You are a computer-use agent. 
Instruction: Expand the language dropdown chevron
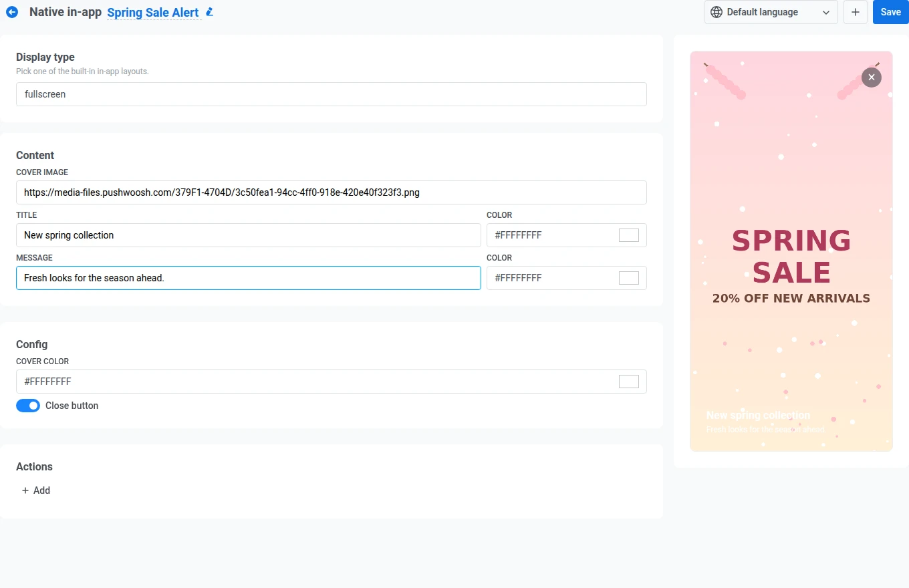(x=826, y=12)
